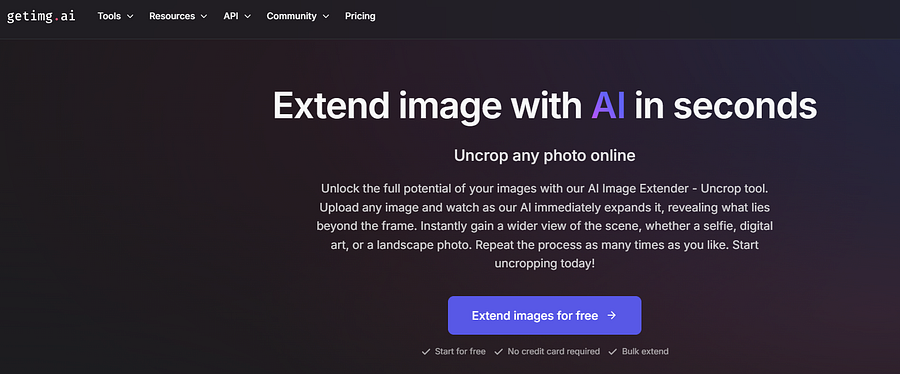Click the Tools chevron arrow
This screenshot has width=900, height=374.
click(x=130, y=17)
